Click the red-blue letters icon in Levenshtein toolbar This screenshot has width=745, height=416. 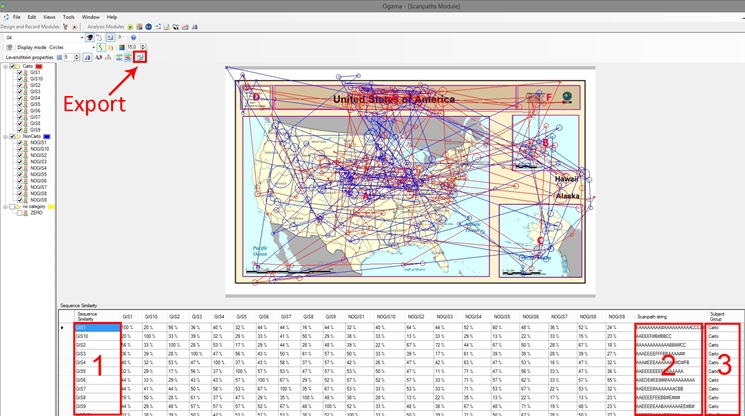tap(98, 57)
